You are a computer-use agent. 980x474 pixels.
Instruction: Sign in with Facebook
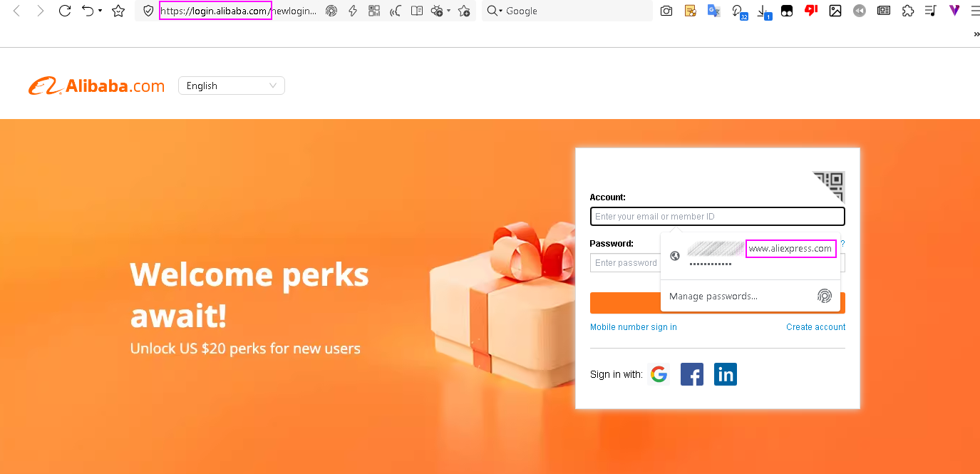point(692,374)
